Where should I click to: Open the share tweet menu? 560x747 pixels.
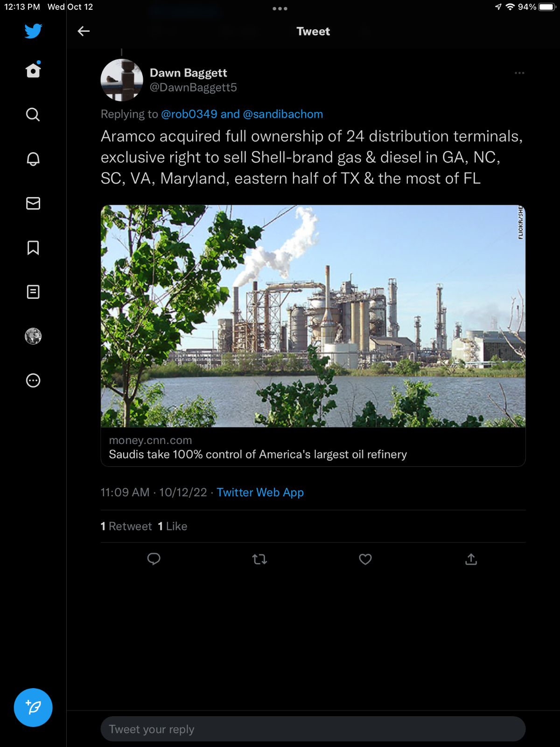[471, 559]
